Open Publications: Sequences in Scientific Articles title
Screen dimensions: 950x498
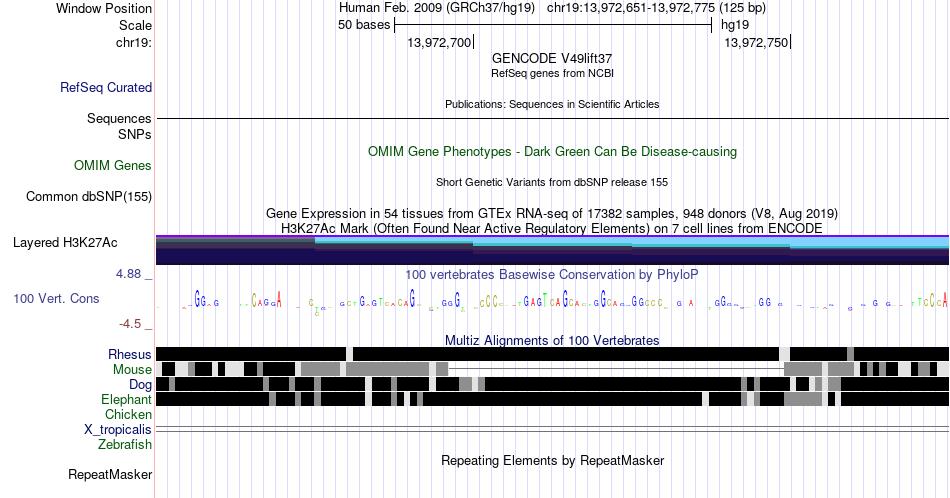552,104
